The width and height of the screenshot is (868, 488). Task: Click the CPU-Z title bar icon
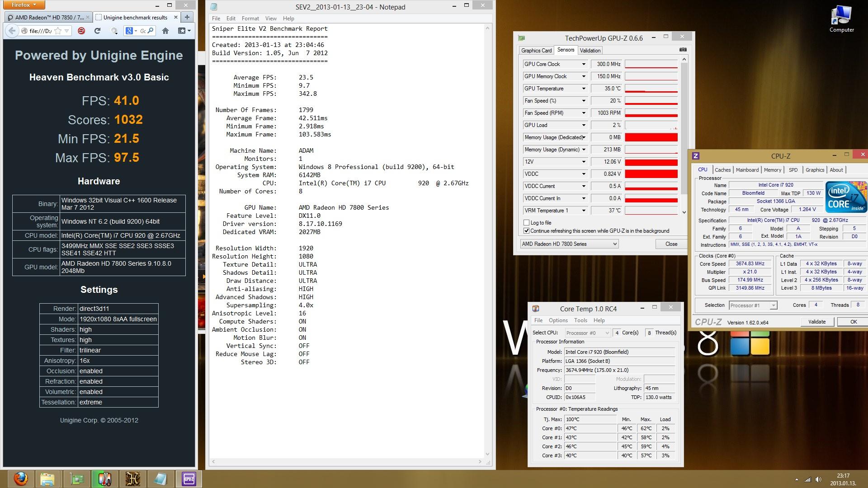(x=696, y=156)
